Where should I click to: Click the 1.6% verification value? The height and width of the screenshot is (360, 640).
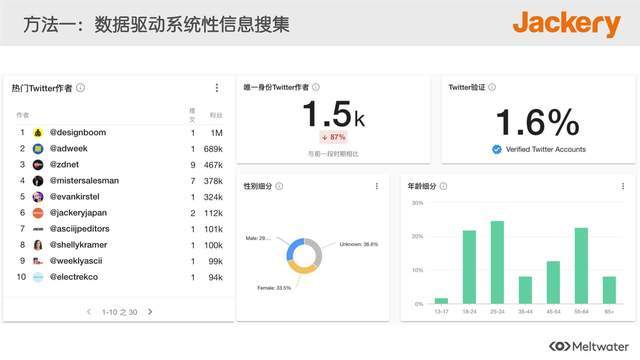[x=538, y=122]
